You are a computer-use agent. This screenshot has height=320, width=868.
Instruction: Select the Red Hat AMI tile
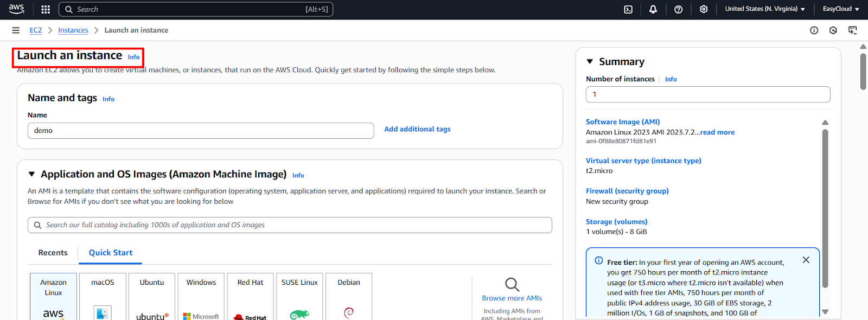click(250, 297)
